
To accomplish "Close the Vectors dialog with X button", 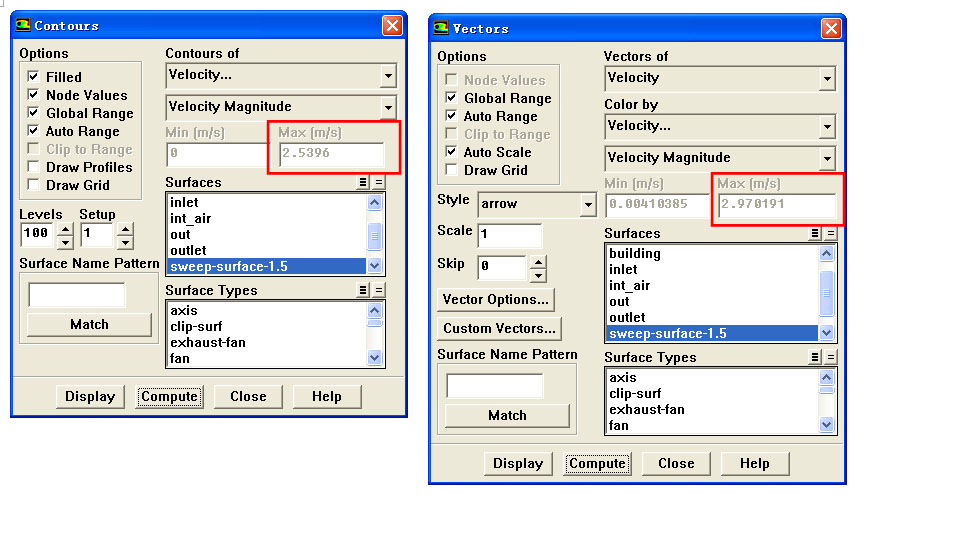I will pos(831,28).
